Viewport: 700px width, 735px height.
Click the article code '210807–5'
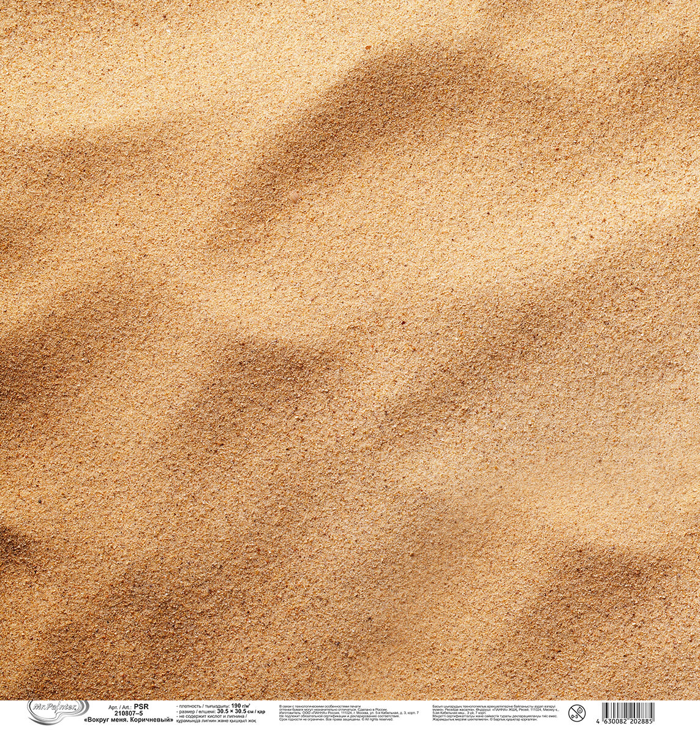pyautogui.click(x=129, y=713)
